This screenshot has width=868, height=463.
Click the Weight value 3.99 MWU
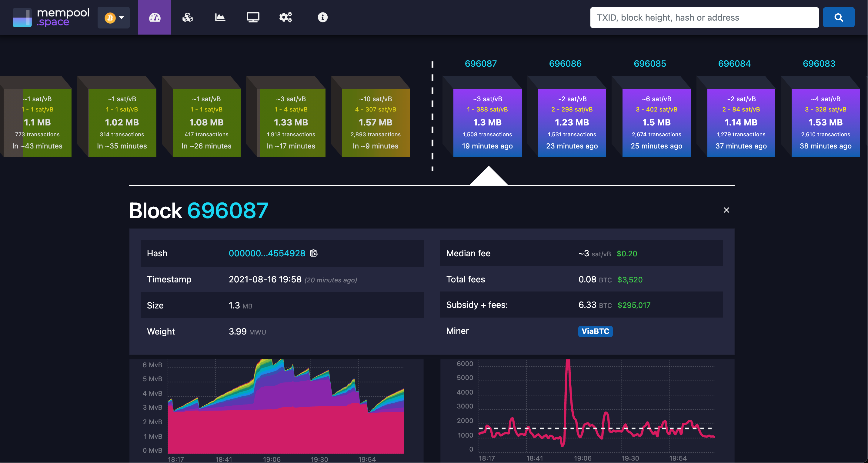point(247,331)
